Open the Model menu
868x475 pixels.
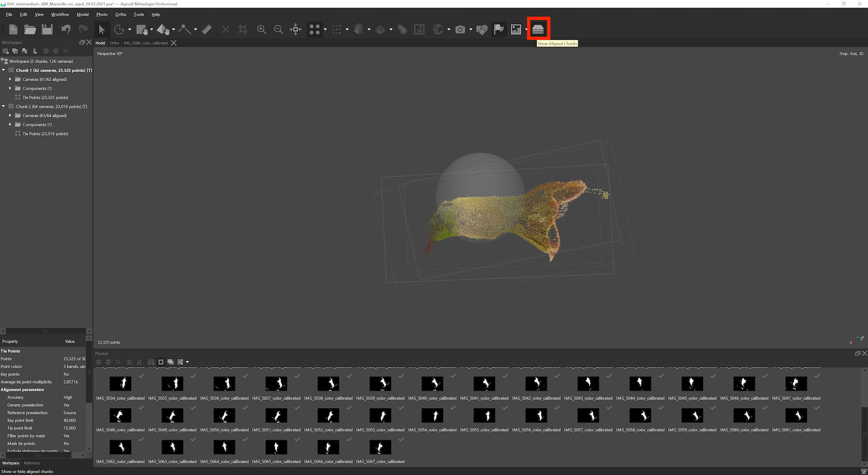click(82, 14)
